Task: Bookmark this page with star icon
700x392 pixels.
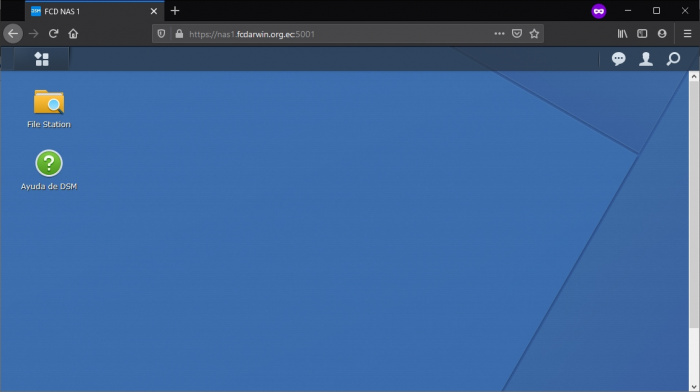Action: (x=534, y=33)
